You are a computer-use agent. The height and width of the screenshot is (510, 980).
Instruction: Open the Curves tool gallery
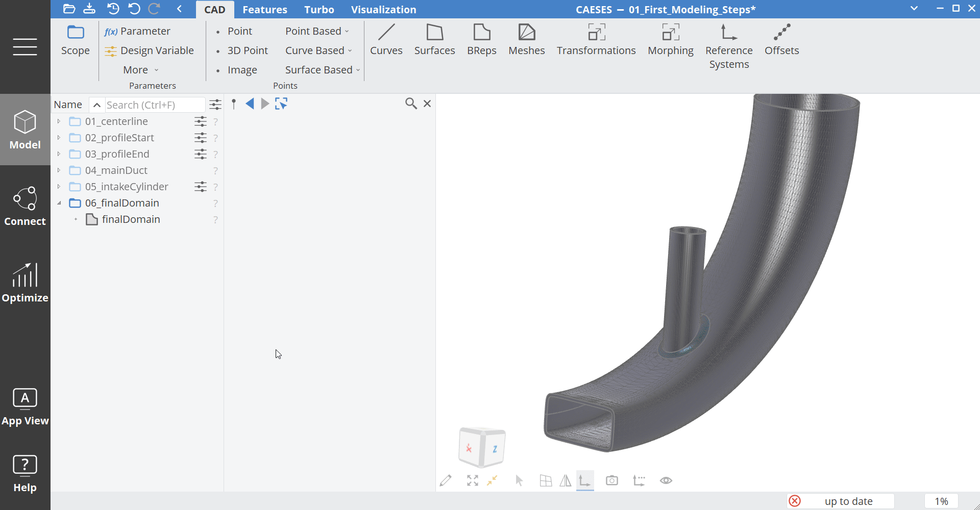[x=386, y=40]
